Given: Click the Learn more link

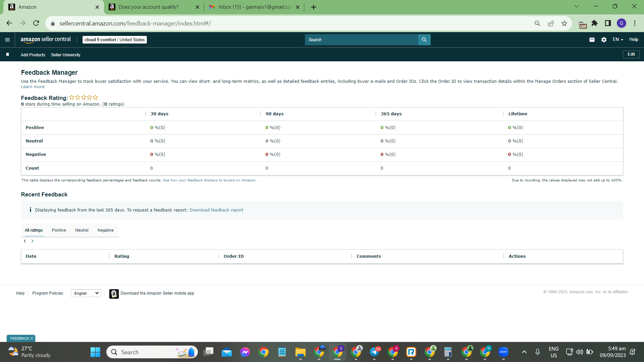Looking at the screenshot, I should (33, 87).
